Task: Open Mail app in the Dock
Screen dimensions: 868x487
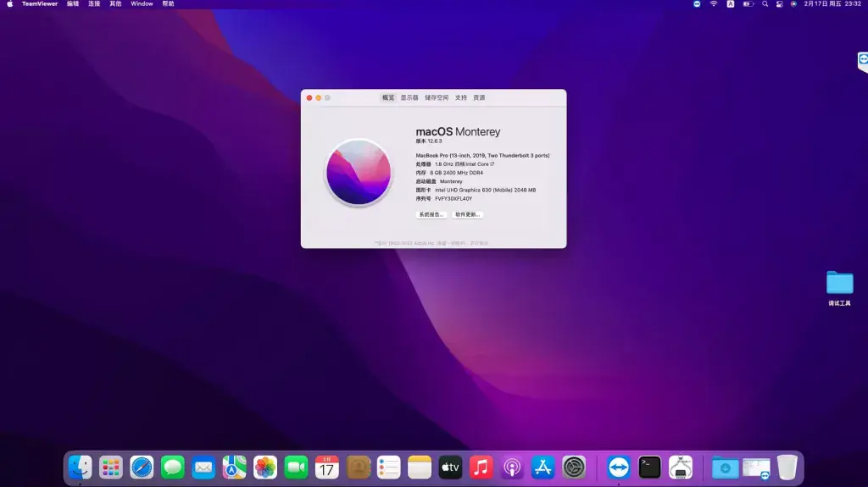Action: point(203,468)
